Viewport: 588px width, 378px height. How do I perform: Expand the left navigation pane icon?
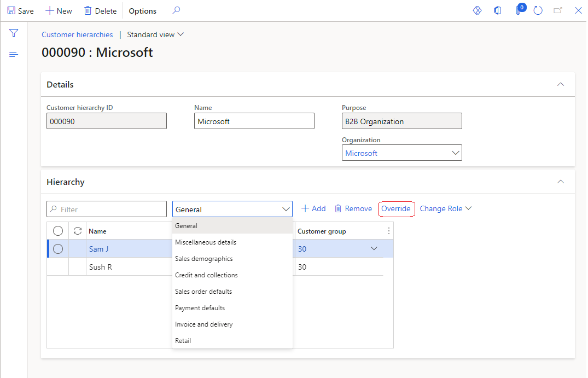14,54
